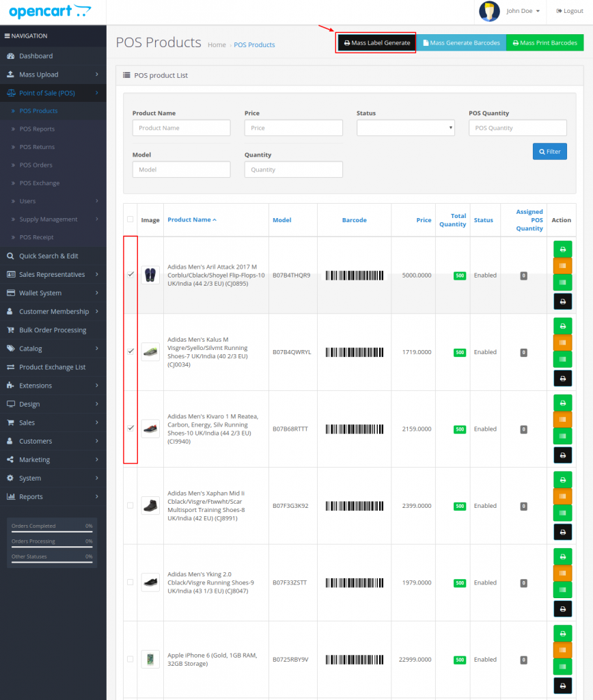
Task: Click green print icon in Apple iPhone 6 row
Action: [563, 633]
